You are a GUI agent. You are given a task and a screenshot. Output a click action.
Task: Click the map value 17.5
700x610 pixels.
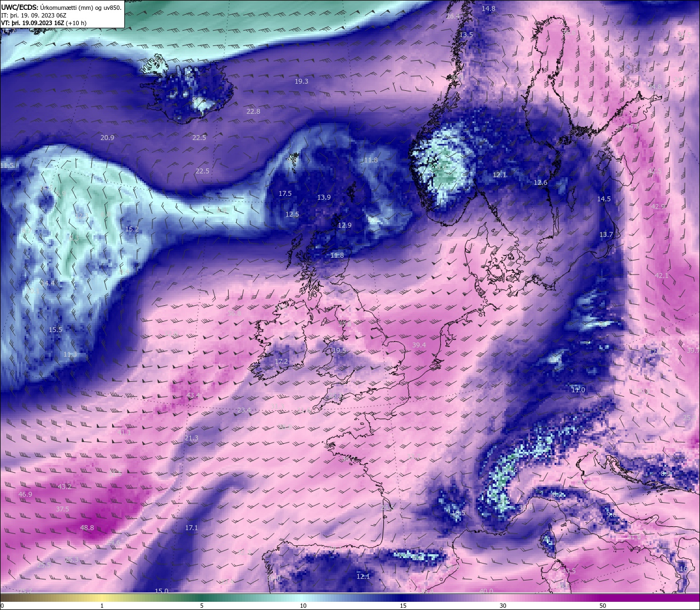click(285, 194)
